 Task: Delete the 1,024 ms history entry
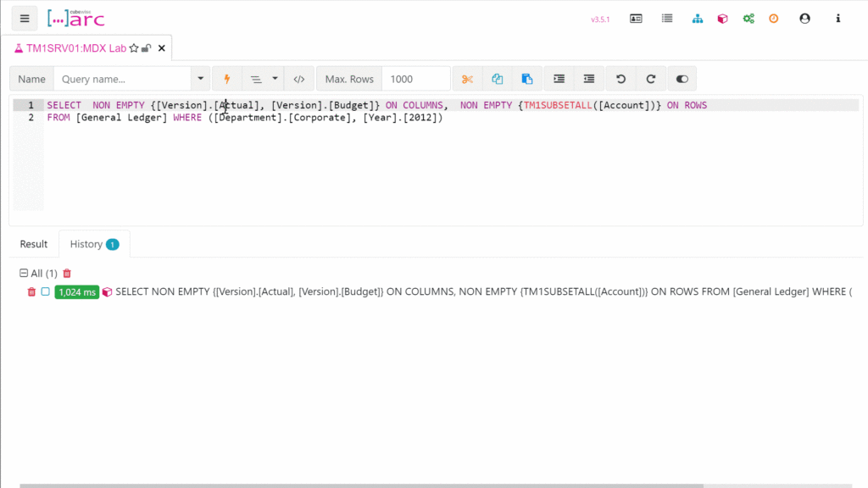click(31, 291)
